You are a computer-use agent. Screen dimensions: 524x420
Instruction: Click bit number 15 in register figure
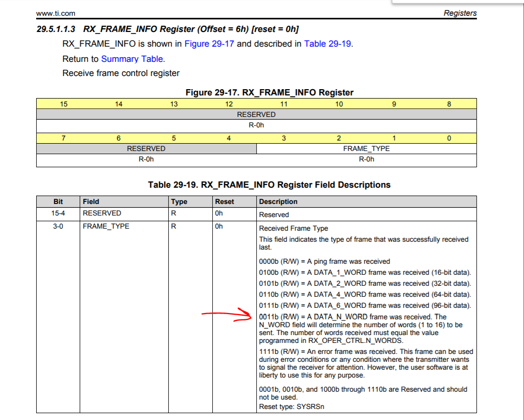63,104
